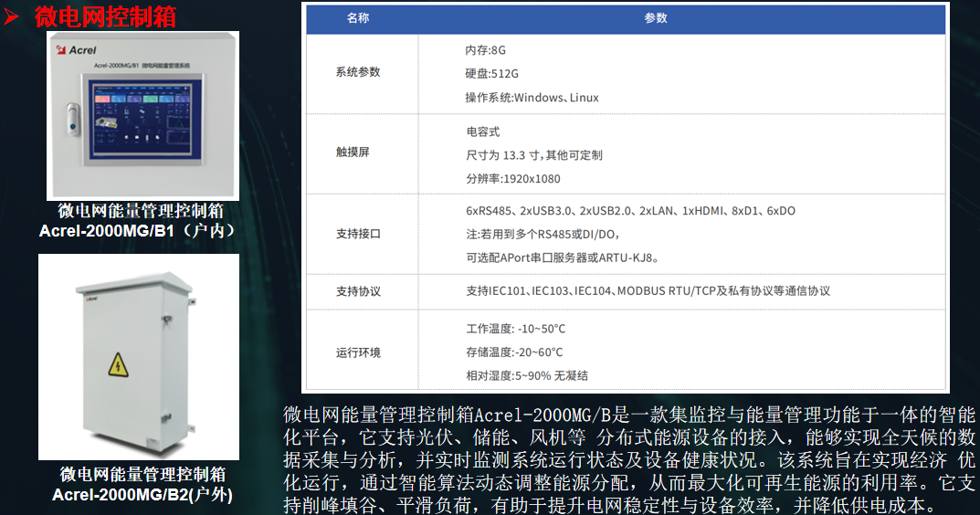Click 存储温度:-20~60°C text
This screenshot has height=515, width=980.
[x=514, y=352]
